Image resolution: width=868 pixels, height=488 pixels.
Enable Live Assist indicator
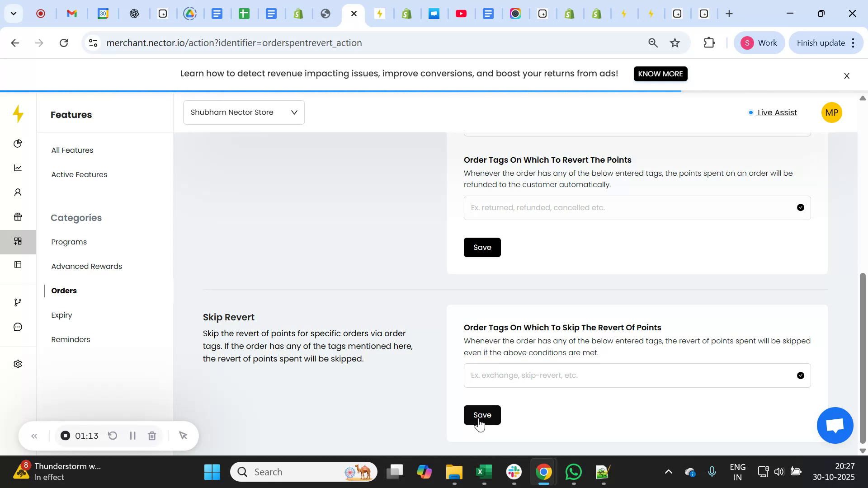point(776,113)
